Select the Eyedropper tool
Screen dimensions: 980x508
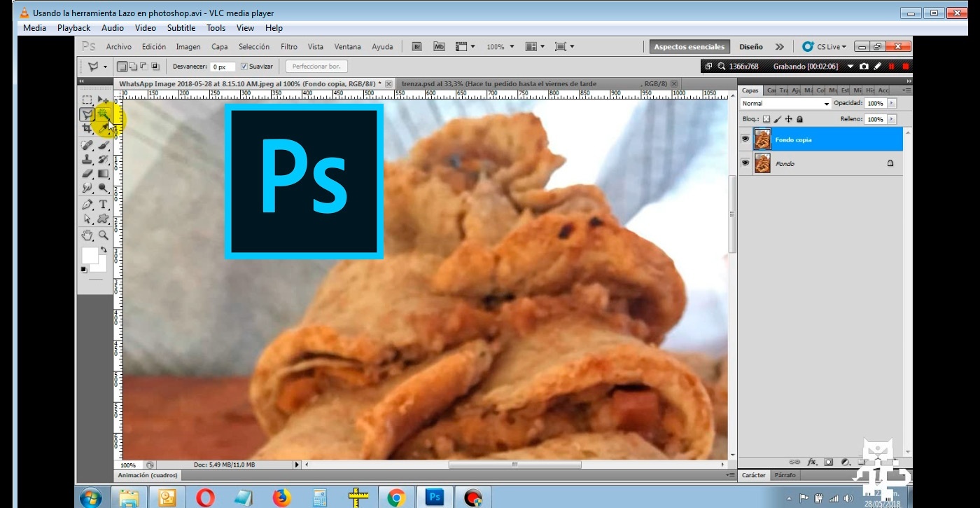(104, 128)
